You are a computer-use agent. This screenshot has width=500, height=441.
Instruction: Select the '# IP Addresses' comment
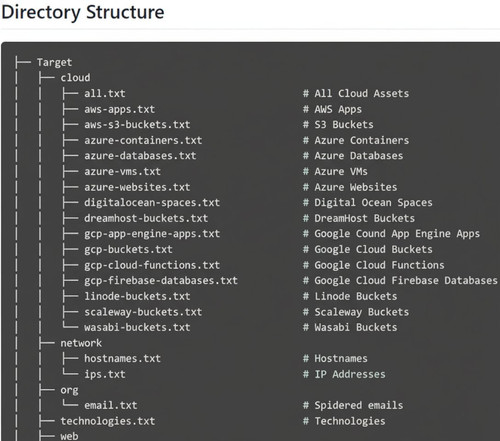(344, 374)
